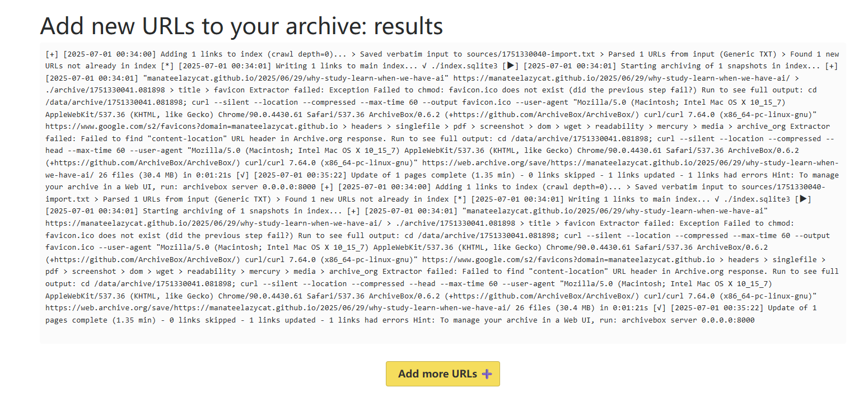Click the page heading "Add new URLs to your archive: results"
This screenshot has width=868, height=406.
point(241,25)
